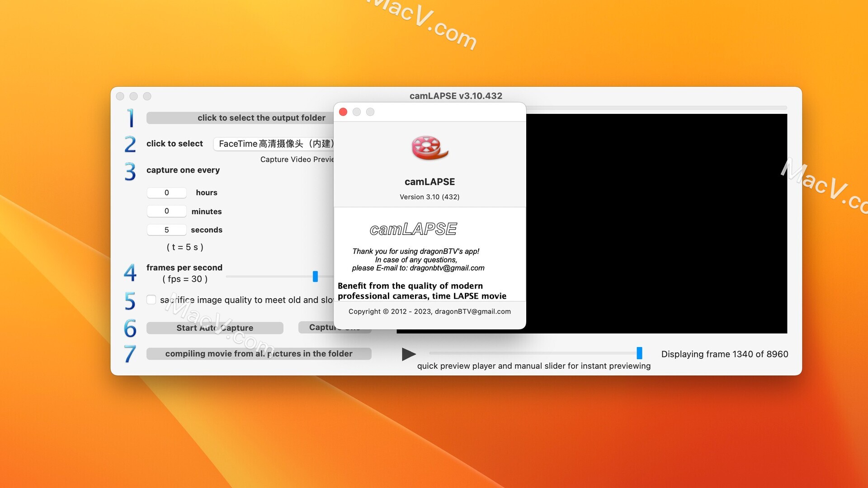
Task: Click the 'capture one every' label
Action: tap(183, 170)
